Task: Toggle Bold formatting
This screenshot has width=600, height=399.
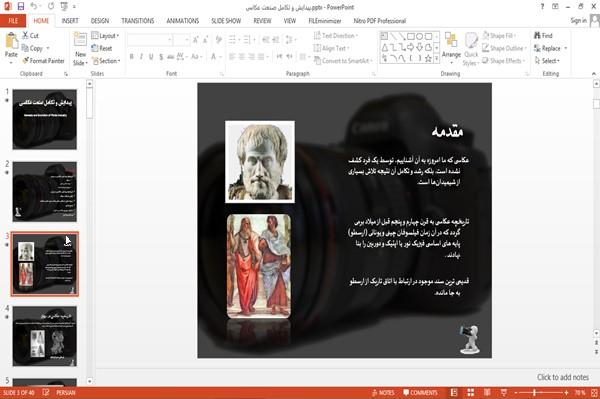Action: [131, 57]
